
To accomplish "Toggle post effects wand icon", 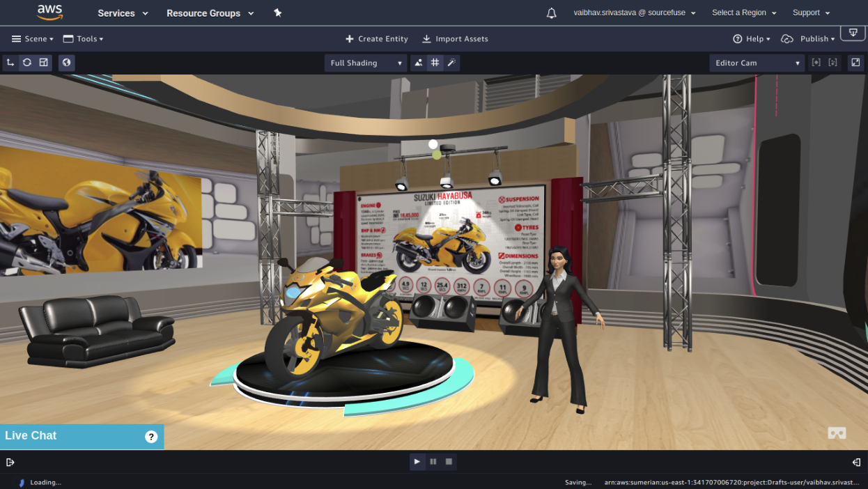I will [451, 63].
